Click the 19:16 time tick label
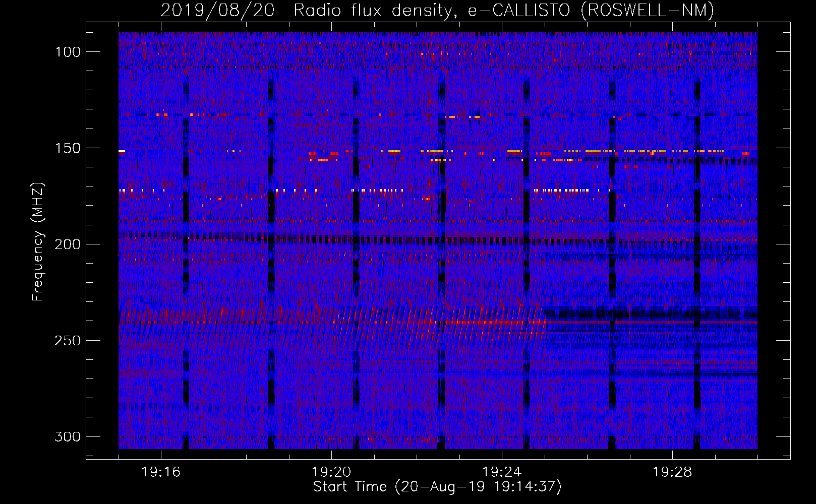The height and width of the screenshot is (504, 816). tap(161, 472)
